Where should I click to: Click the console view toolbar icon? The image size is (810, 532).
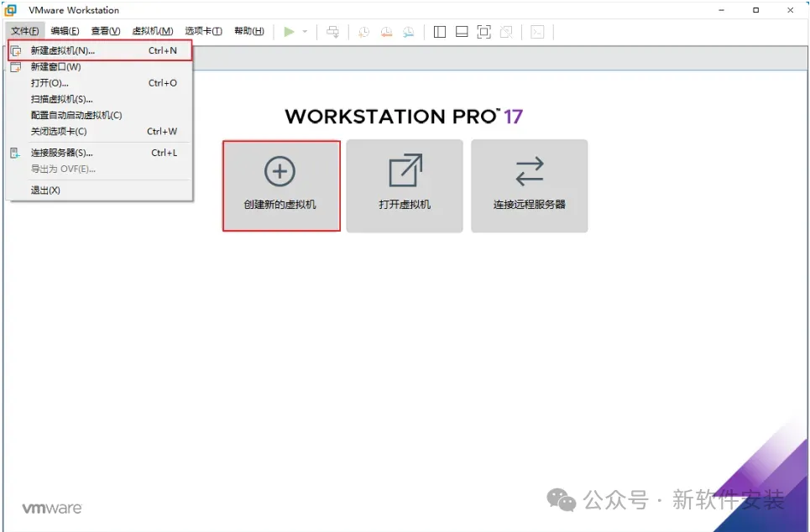pyautogui.click(x=537, y=32)
